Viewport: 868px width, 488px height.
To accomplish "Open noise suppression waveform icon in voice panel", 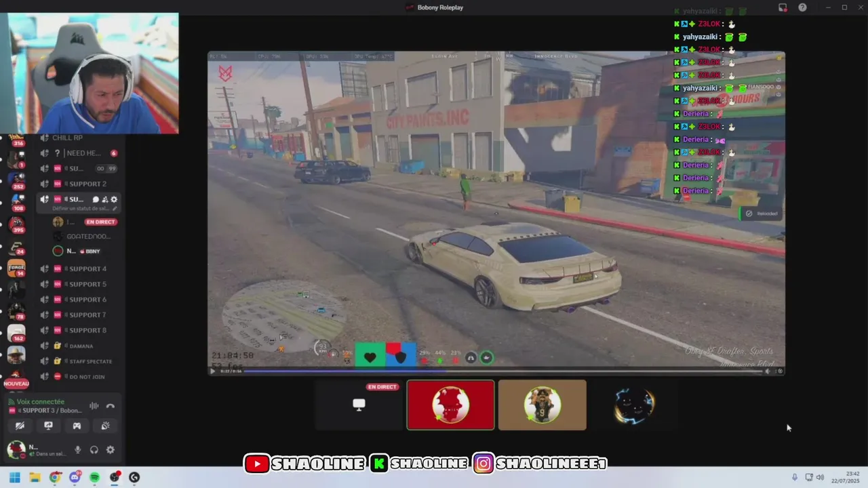I will pyautogui.click(x=94, y=406).
